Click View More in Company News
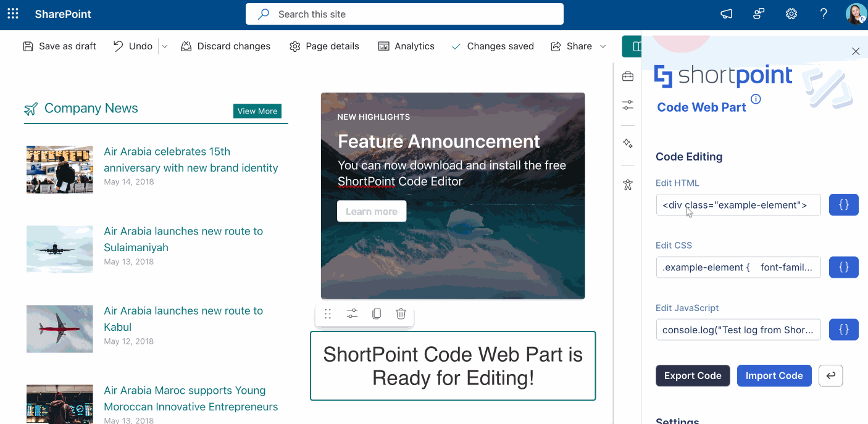This screenshot has height=424, width=868. tap(257, 111)
